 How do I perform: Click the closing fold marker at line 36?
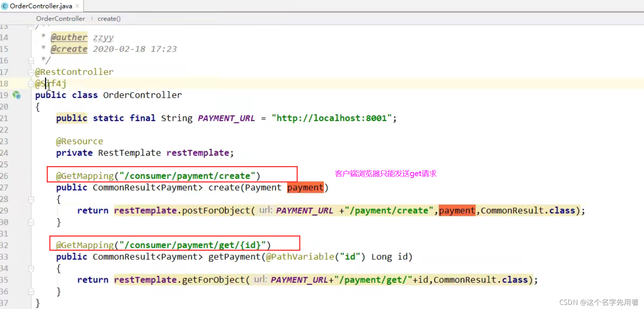[31, 291]
